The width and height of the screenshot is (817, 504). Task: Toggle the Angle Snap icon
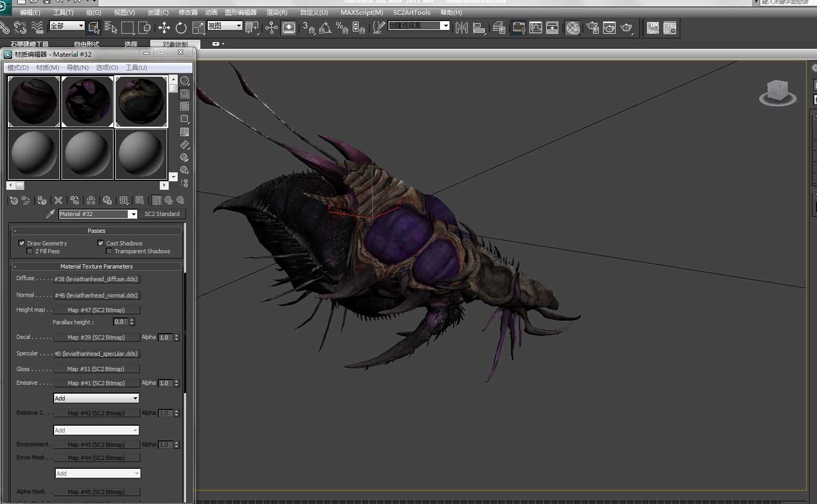pyautogui.click(x=325, y=27)
